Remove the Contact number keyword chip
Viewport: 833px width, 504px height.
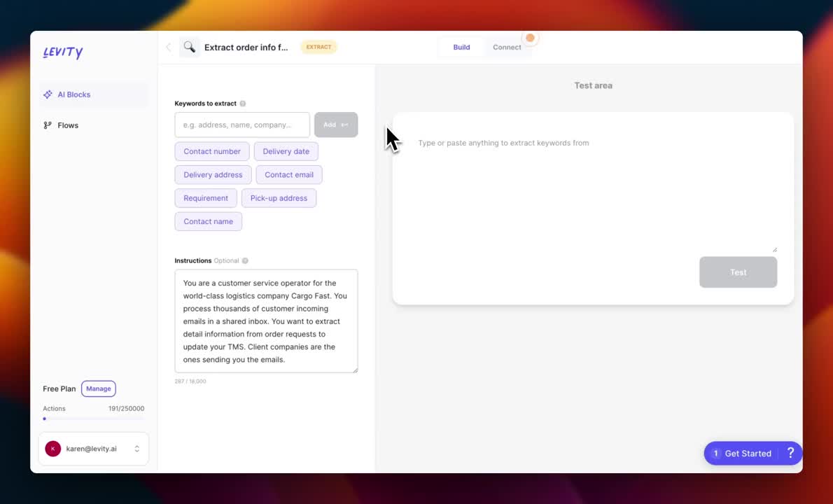(x=211, y=151)
